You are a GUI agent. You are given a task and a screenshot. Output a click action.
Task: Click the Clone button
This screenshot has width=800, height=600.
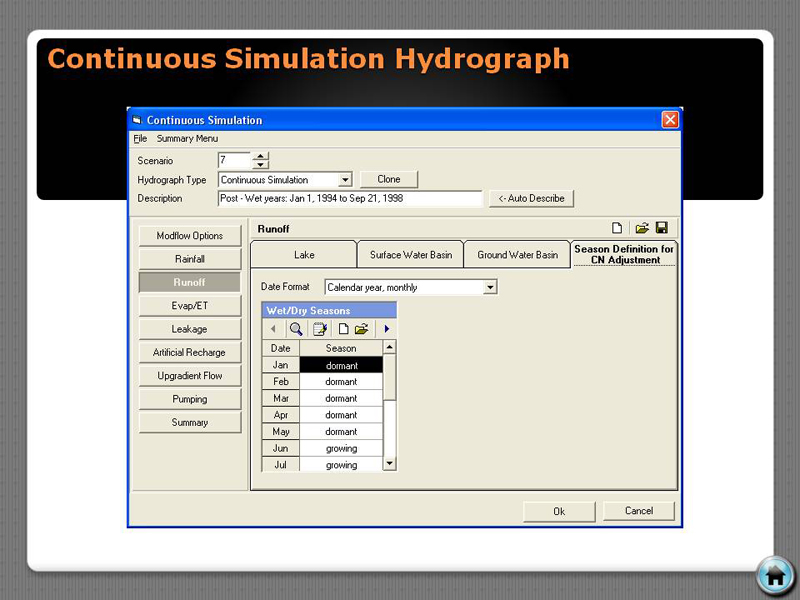[x=389, y=180]
